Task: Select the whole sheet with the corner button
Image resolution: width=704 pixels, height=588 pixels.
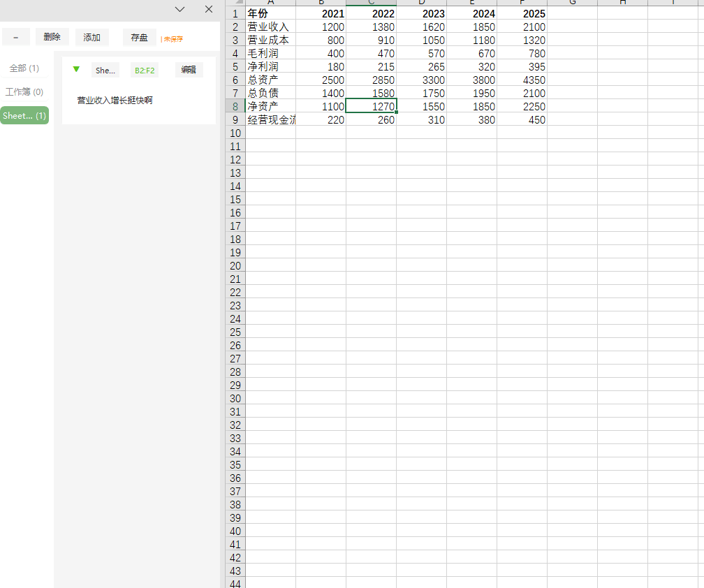Action: tap(235, 3)
